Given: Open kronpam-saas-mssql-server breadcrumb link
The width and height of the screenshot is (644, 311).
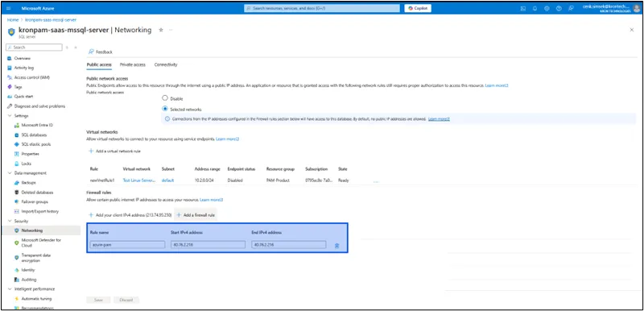Looking at the screenshot, I should [x=51, y=19].
